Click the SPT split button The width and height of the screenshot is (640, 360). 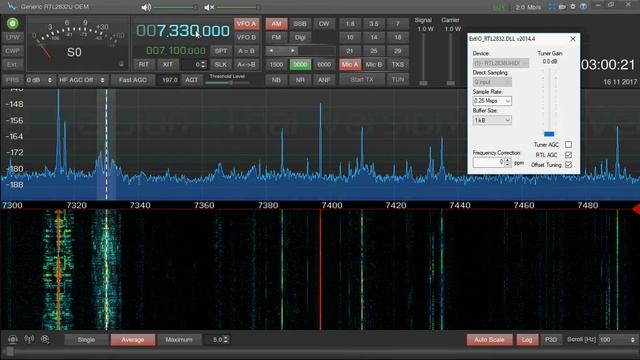(x=220, y=51)
